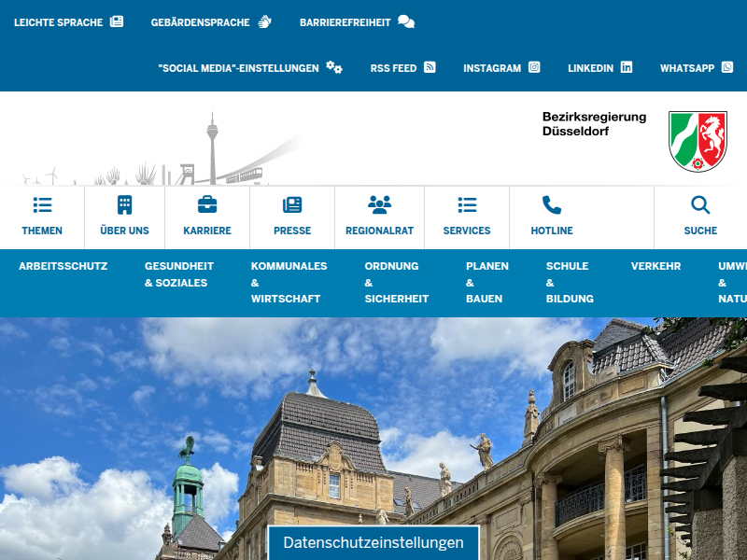Click the Karriere briefcase icon
This screenshot has height=560, width=747.
pos(207,205)
